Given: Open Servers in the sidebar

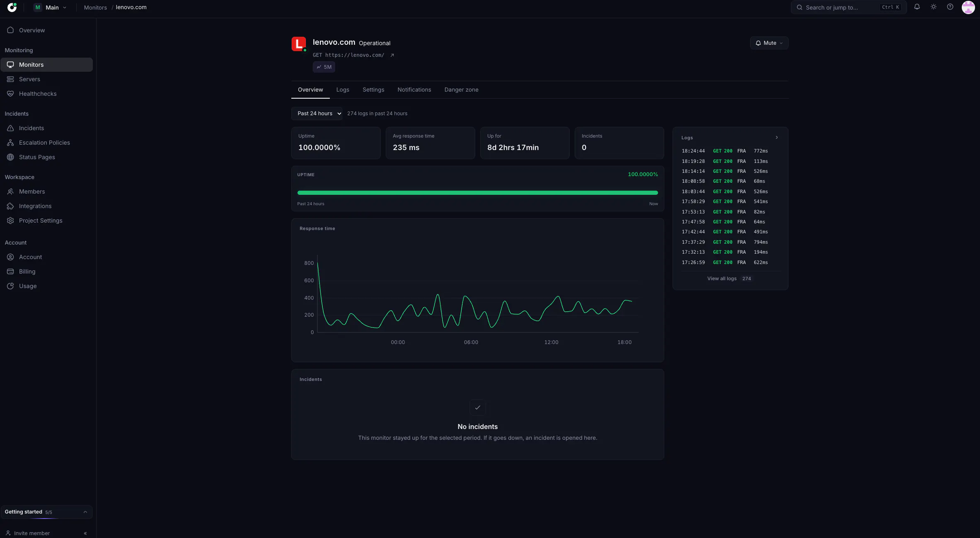Looking at the screenshot, I should pyautogui.click(x=46, y=79).
